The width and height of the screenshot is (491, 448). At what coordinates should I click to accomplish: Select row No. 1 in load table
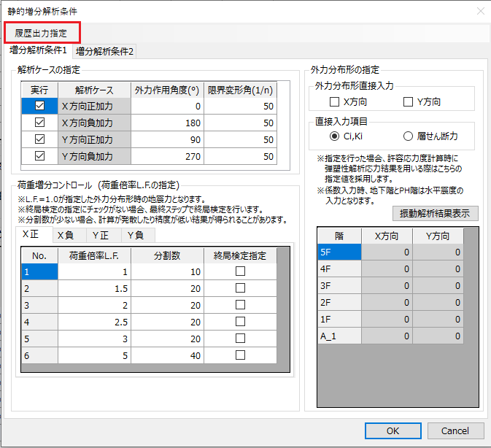[x=39, y=271]
